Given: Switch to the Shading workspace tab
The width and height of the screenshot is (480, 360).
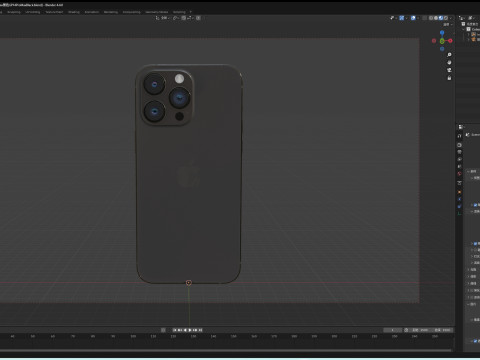Looking at the screenshot, I should click(74, 12).
